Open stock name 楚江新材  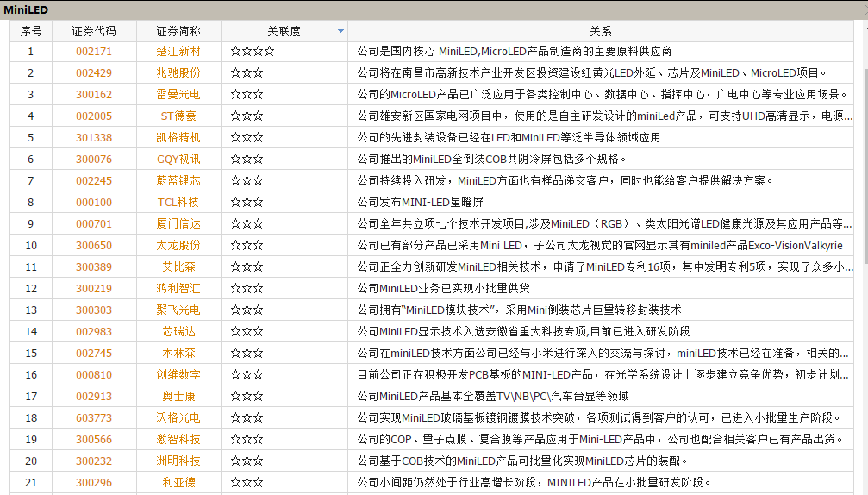[x=178, y=52]
